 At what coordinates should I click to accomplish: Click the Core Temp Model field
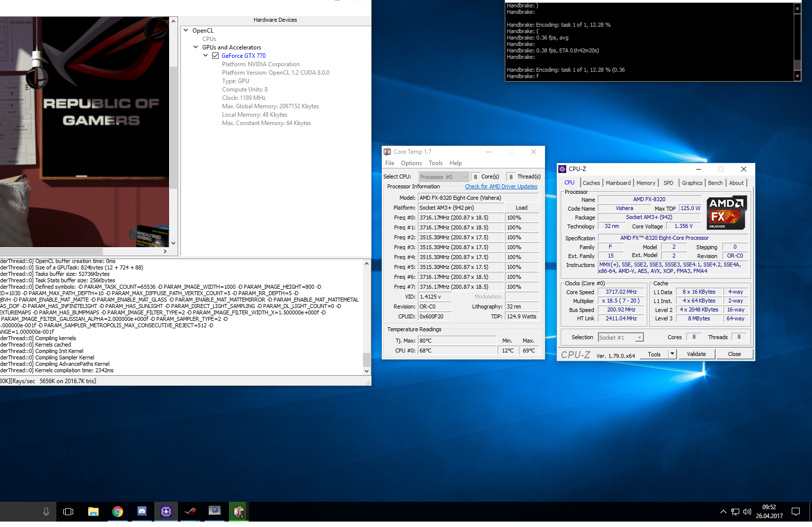[478, 198]
